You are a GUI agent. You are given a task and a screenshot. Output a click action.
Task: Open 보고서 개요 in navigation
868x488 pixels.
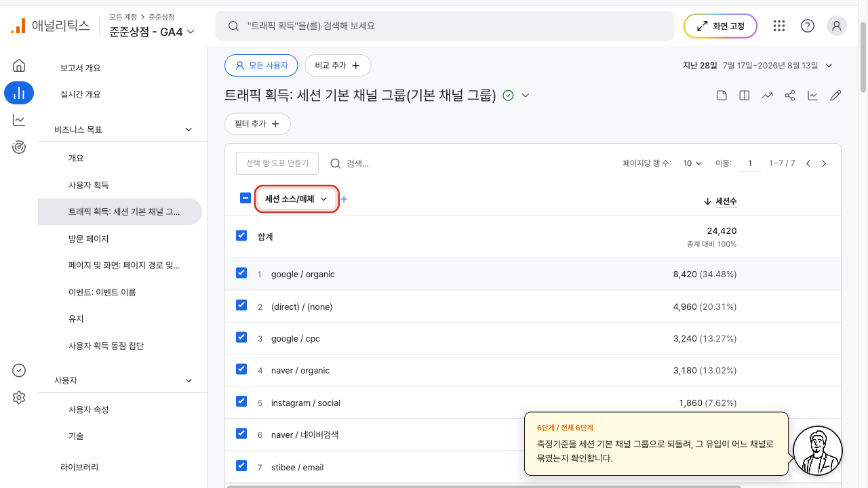pos(81,68)
